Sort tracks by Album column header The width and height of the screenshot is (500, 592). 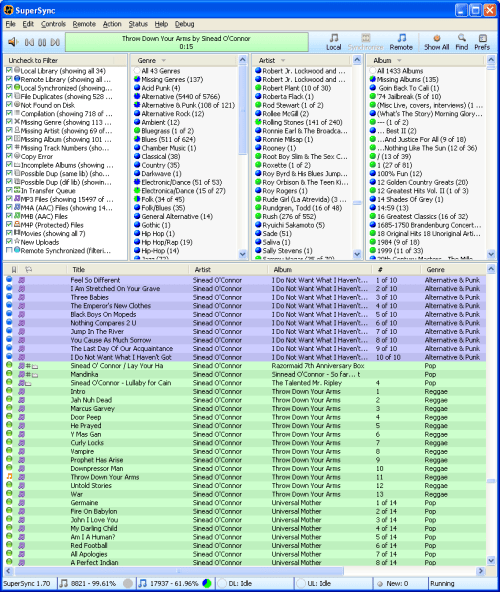coord(319,270)
